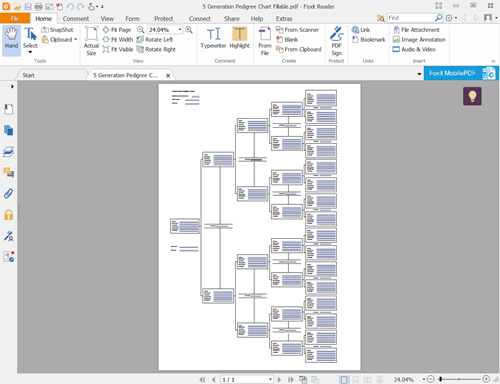Click the Select text tool
This screenshot has width=500, height=384.
(x=30, y=40)
